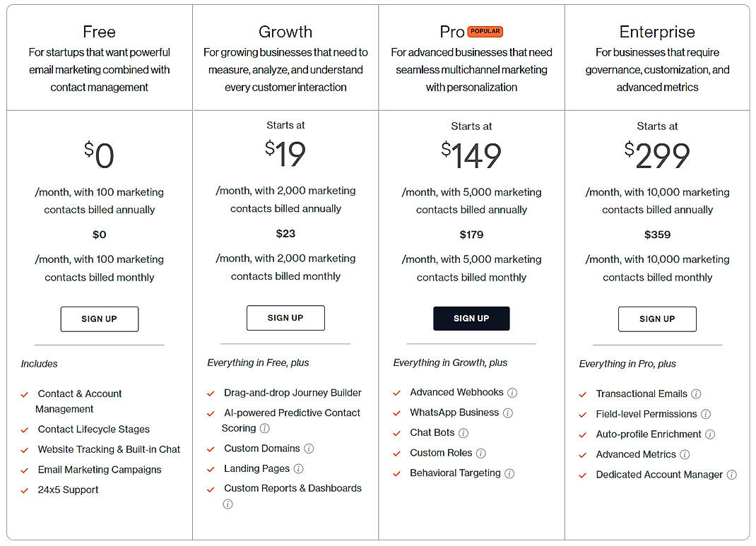Click the checkmark for Dedicated Account Manager
The height and width of the screenshot is (546, 756).
pos(582,474)
